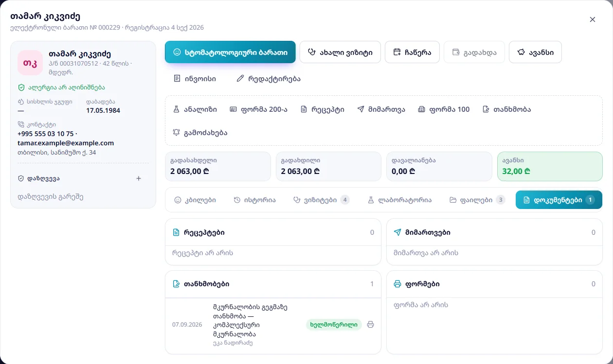Screen dimensions: 613x364
Task: Select the დოკუმენტები documents tab
Action: (x=559, y=200)
